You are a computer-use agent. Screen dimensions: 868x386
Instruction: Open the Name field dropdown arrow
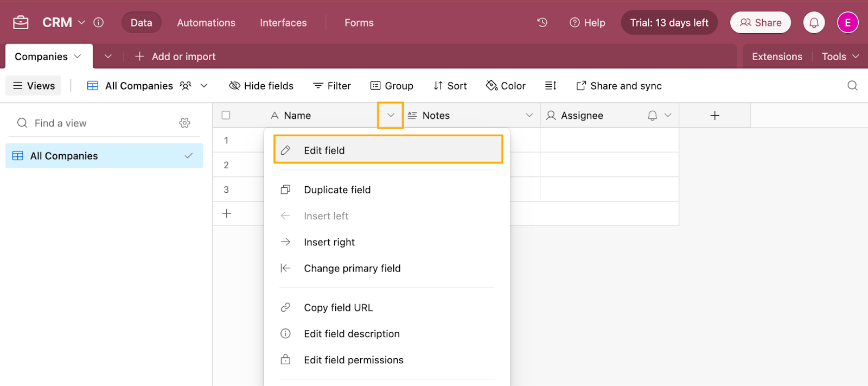391,115
